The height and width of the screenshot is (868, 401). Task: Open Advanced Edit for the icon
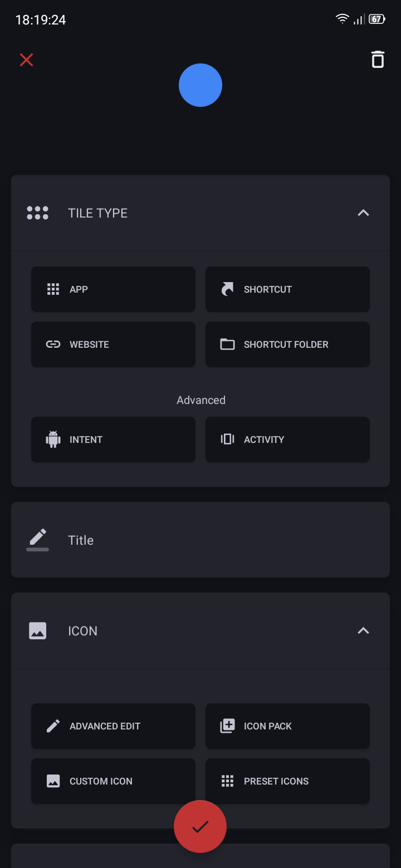click(x=113, y=726)
